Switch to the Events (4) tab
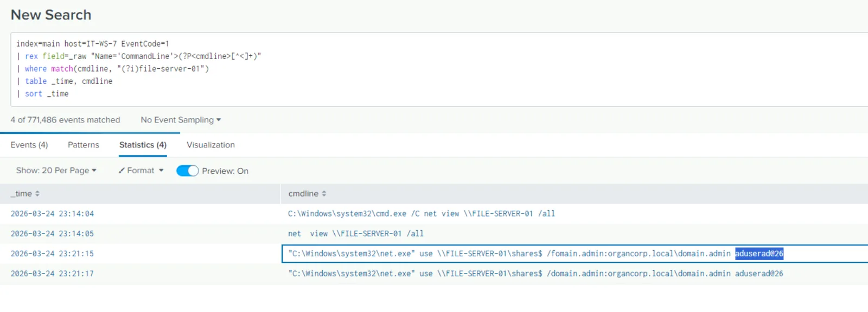The height and width of the screenshot is (312, 868). [29, 145]
